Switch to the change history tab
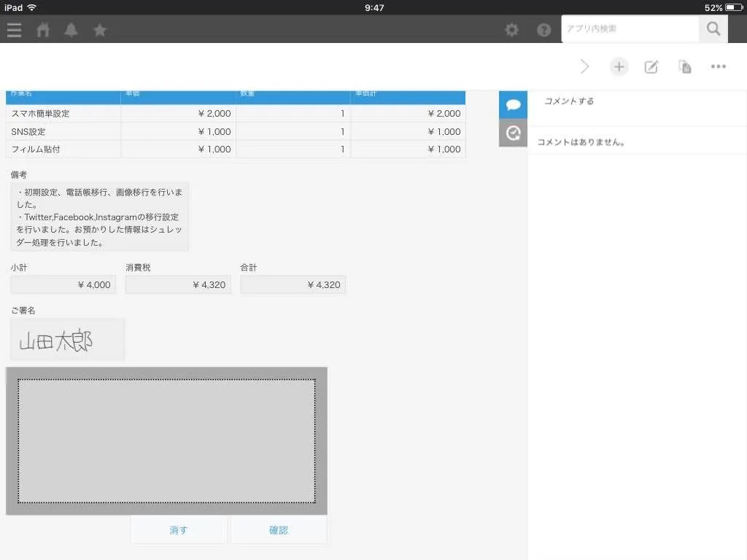This screenshot has height=560, width=747. click(513, 133)
